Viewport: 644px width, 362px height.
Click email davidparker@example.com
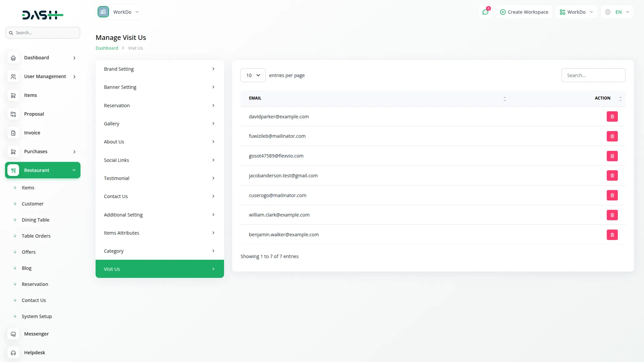coord(279,117)
